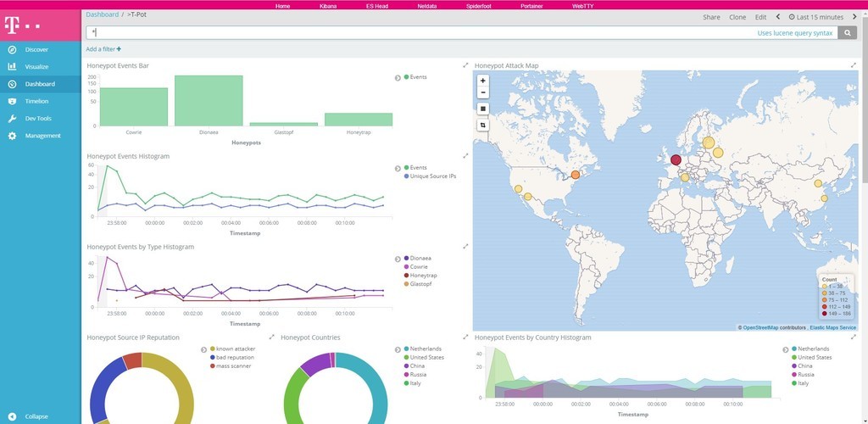The height and width of the screenshot is (424, 868).
Task: Toggle Netherlands in Honeypot Countries legend
Action: point(423,349)
